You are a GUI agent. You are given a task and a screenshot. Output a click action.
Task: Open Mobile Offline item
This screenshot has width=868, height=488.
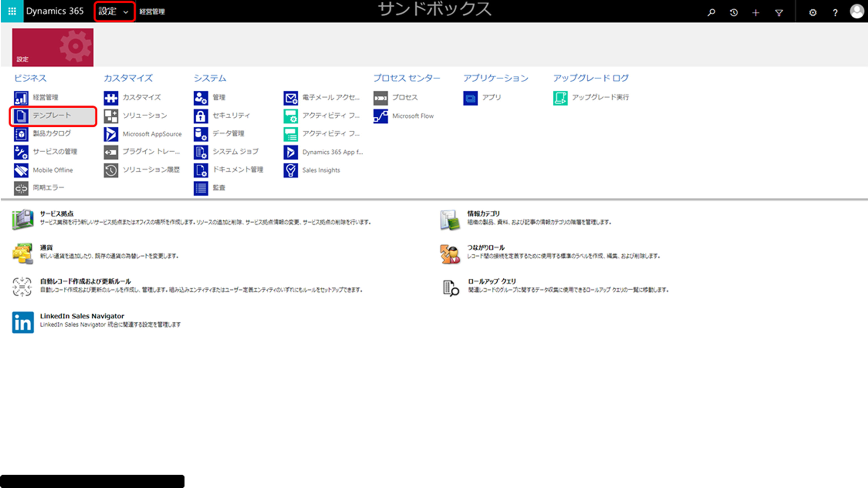tap(44, 170)
